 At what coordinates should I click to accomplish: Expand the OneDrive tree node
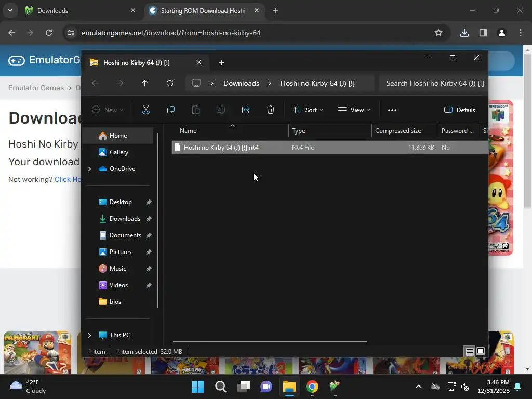[x=89, y=169]
